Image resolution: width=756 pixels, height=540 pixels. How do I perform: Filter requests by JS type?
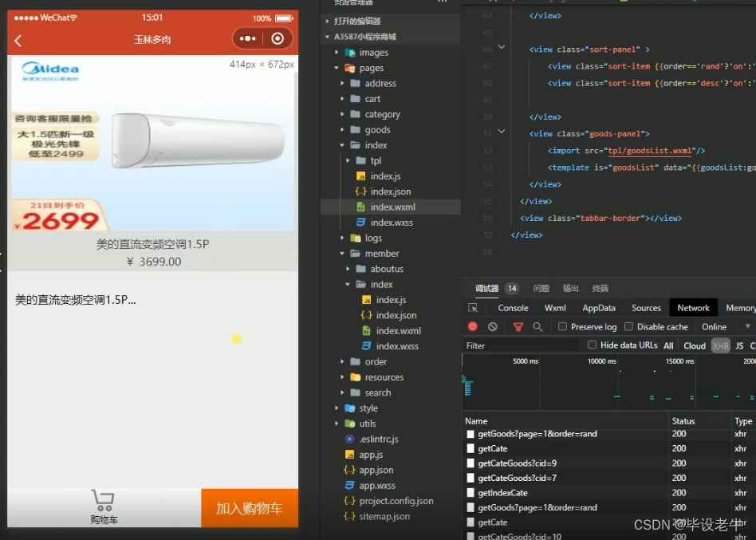pos(739,345)
